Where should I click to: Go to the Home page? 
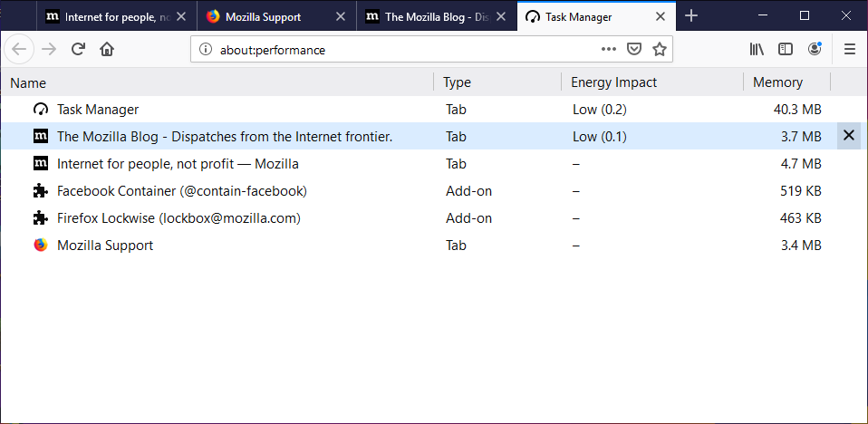107,49
